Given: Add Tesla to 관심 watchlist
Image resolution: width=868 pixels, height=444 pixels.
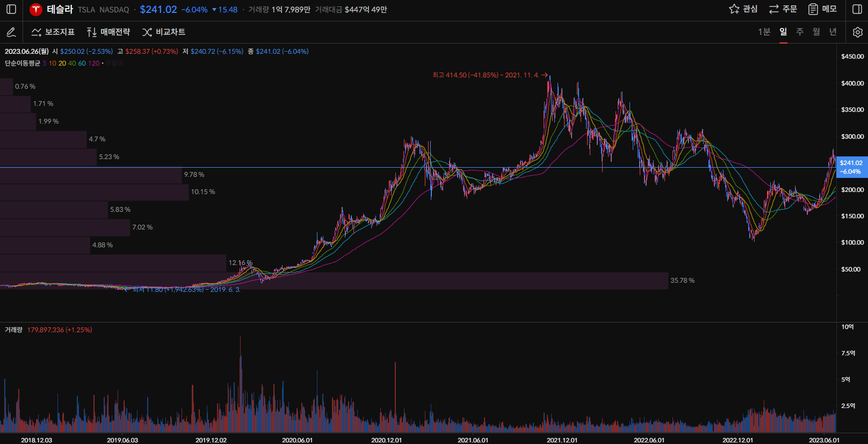Looking at the screenshot, I should point(743,9).
